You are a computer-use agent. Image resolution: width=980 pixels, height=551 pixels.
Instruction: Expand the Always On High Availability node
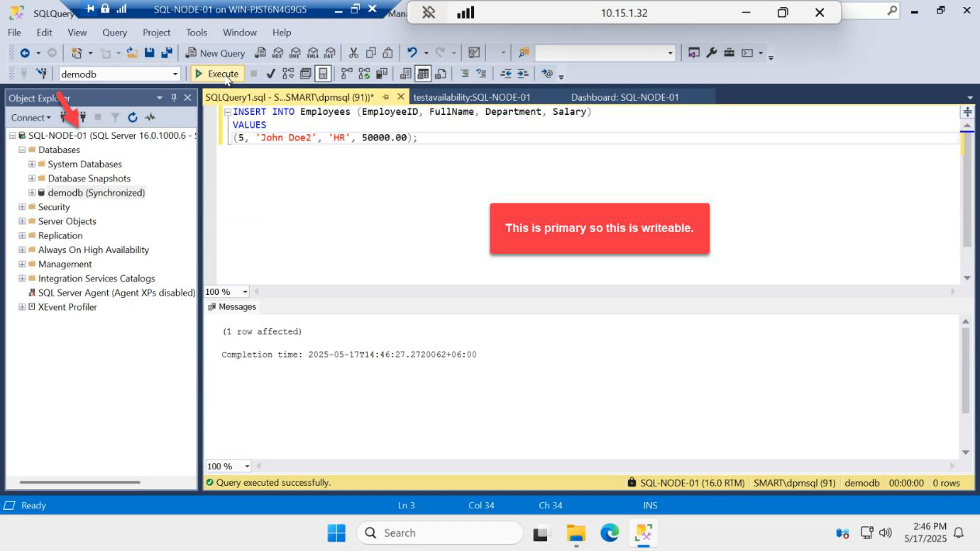22,250
